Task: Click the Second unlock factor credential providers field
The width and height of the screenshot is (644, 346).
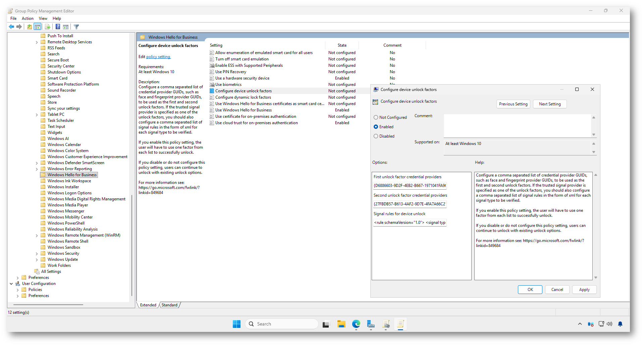Action: (410, 204)
